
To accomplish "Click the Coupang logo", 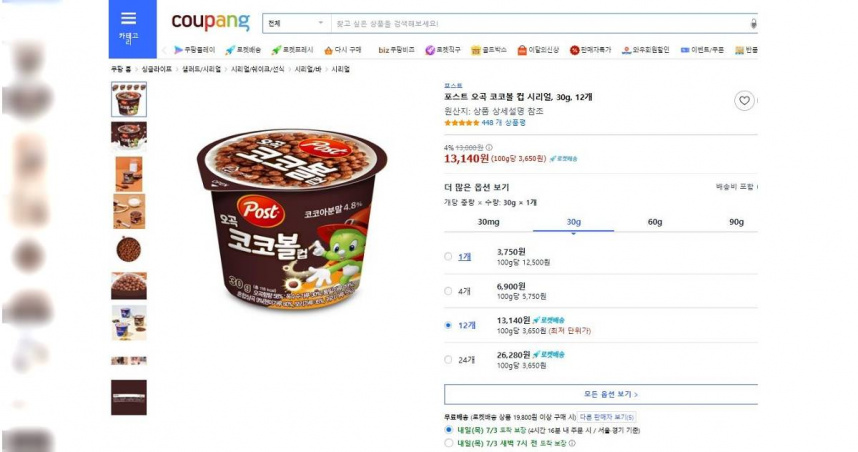I will [210, 22].
